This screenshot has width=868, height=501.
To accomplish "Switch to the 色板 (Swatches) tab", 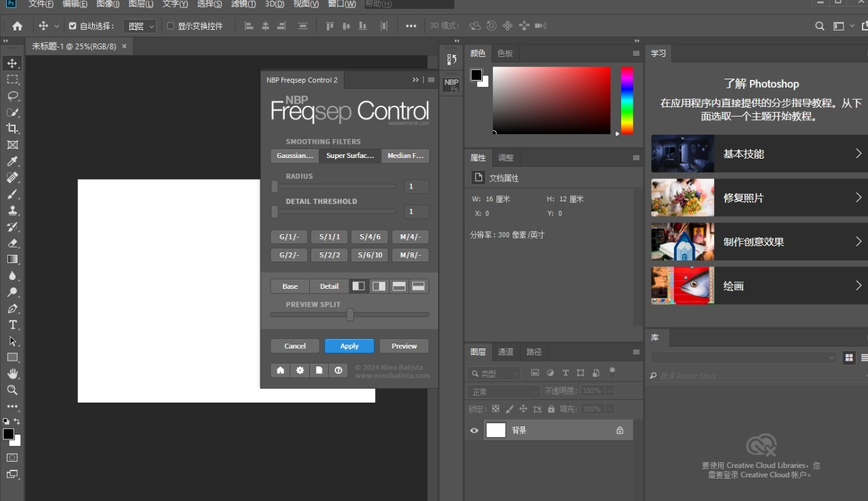I will coord(505,53).
